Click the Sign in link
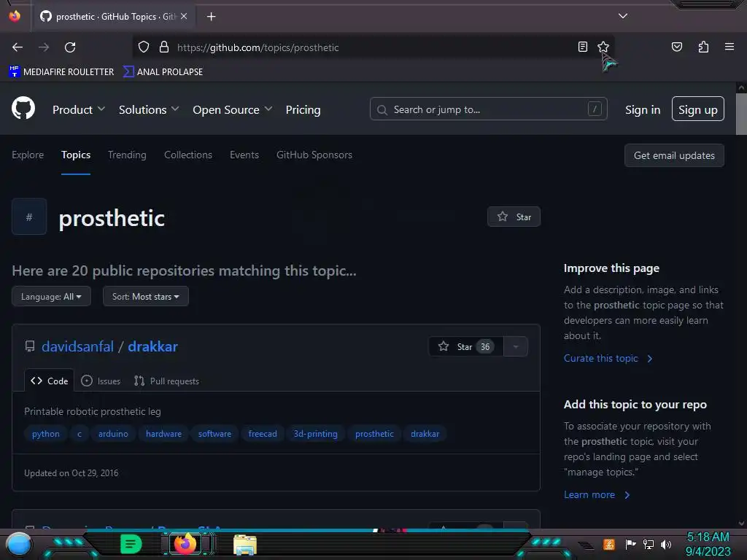The width and height of the screenshot is (747, 560). [x=643, y=110]
